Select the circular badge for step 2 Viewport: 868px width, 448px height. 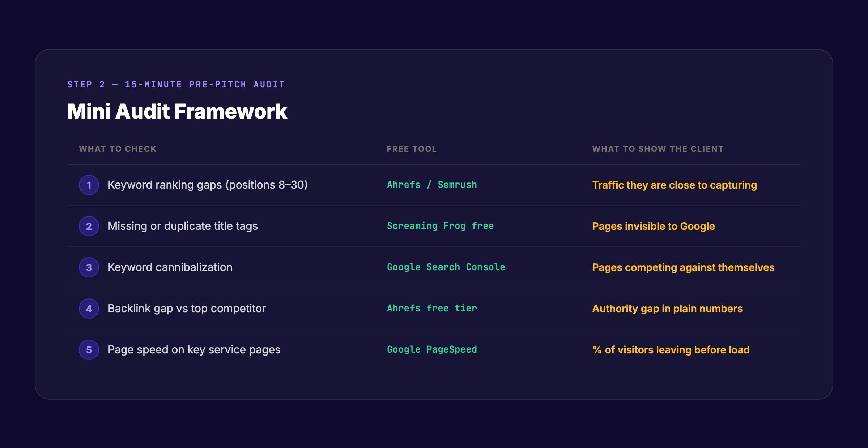point(89,226)
